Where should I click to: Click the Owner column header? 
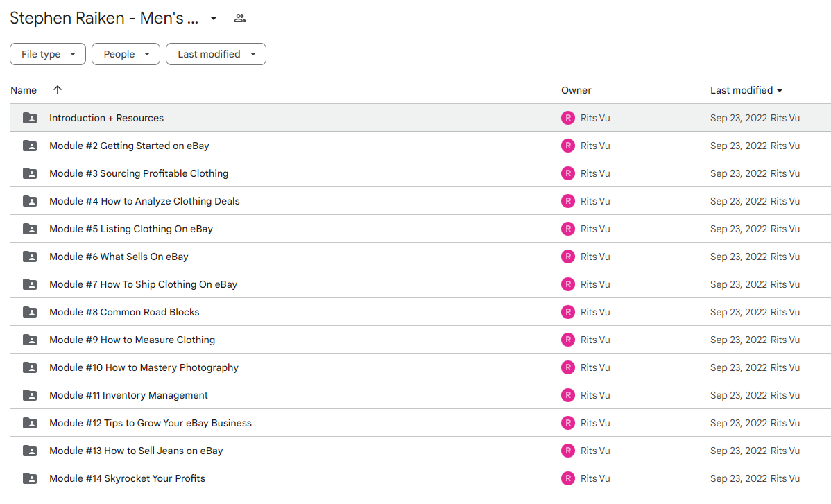(x=576, y=90)
